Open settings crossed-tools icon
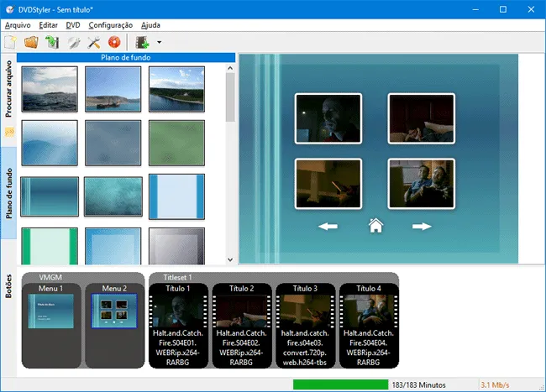The width and height of the screenshot is (546, 392). [x=94, y=43]
